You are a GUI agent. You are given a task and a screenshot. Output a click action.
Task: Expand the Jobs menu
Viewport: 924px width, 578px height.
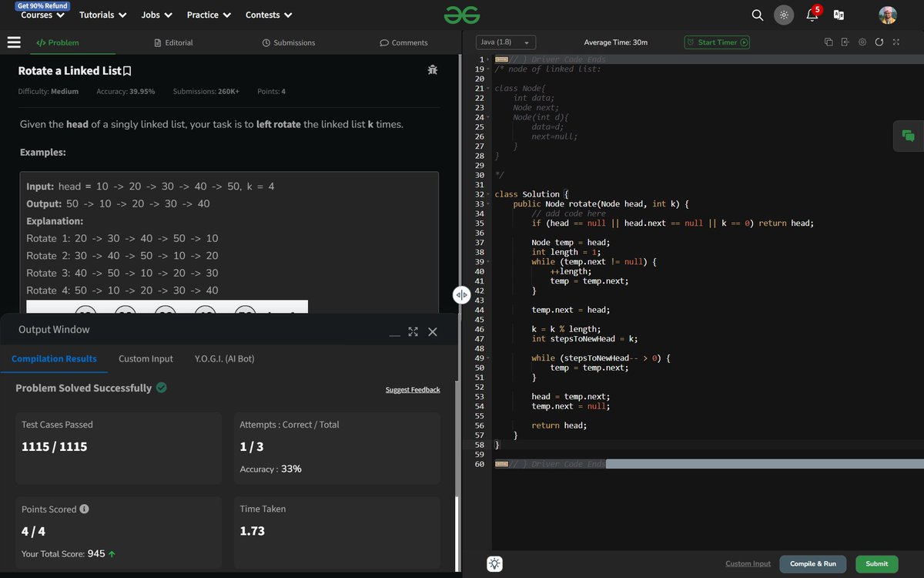[x=157, y=15]
